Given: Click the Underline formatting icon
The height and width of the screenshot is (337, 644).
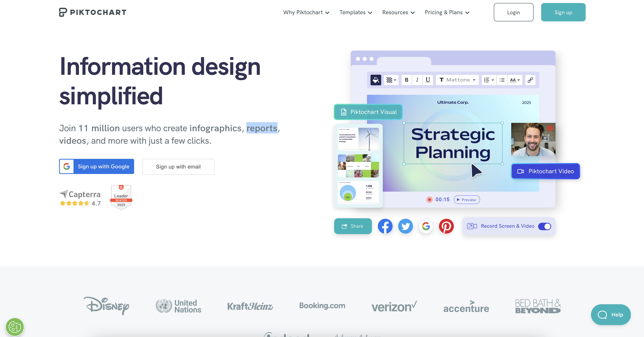Looking at the screenshot, I should (428, 80).
